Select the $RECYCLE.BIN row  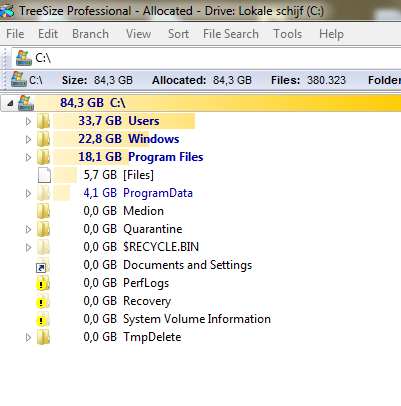pyautogui.click(x=141, y=247)
